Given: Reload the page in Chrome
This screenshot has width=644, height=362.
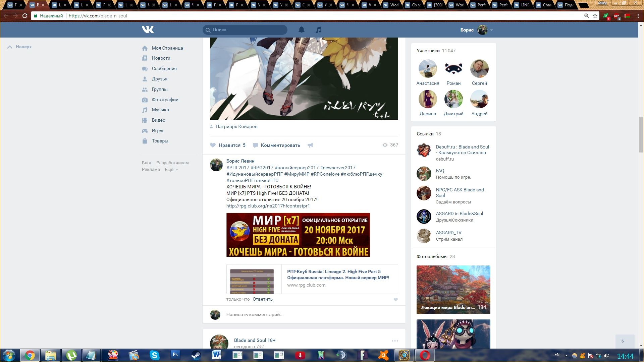Looking at the screenshot, I should [24, 16].
